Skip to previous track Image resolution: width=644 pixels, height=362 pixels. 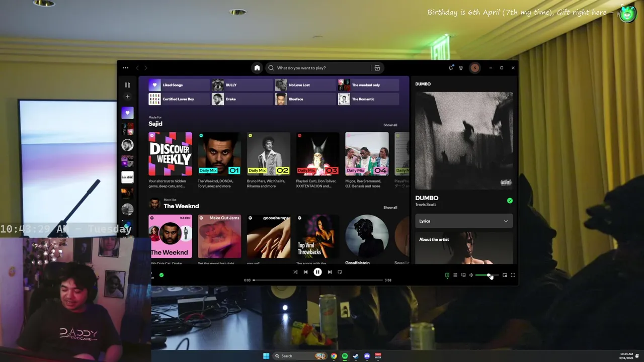(305, 272)
